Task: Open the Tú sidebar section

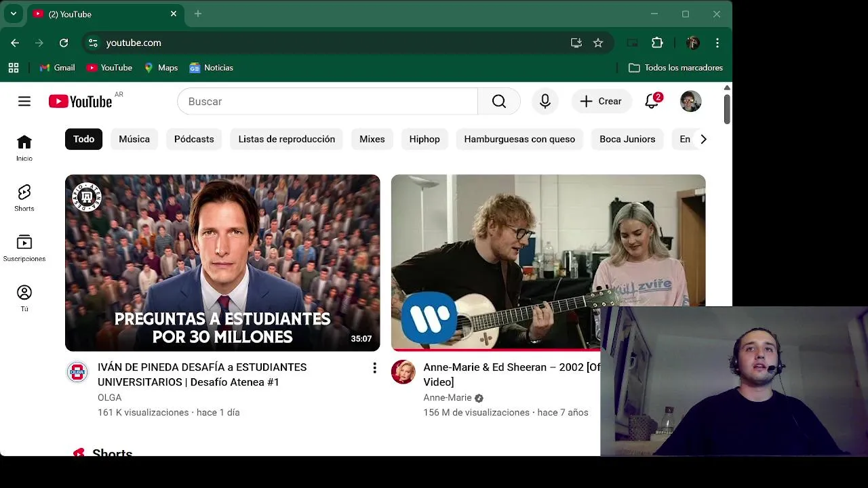Action: 24,298
